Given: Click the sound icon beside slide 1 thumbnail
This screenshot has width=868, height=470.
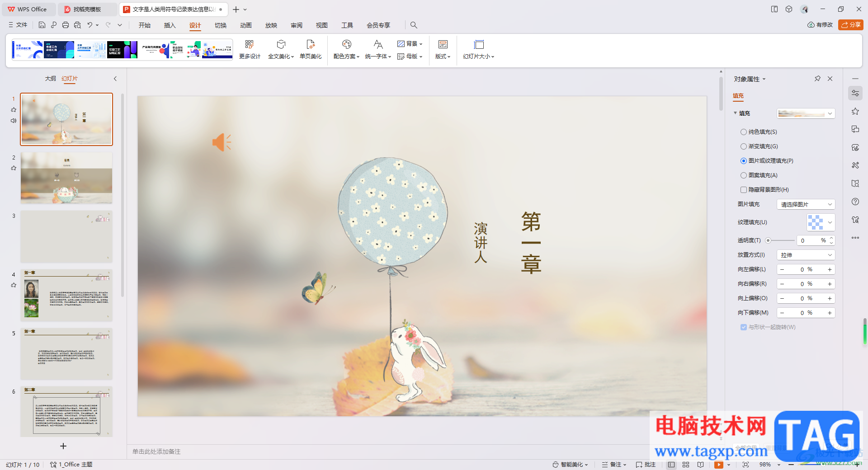Looking at the screenshot, I should click(14, 121).
